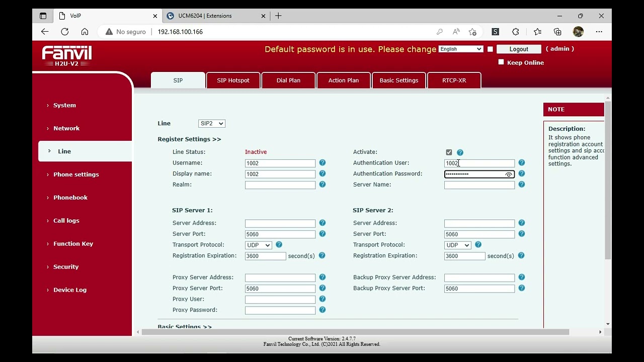Open Device Log sidebar item
The height and width of the screenshot is (362, 644).
click(70, 290)
